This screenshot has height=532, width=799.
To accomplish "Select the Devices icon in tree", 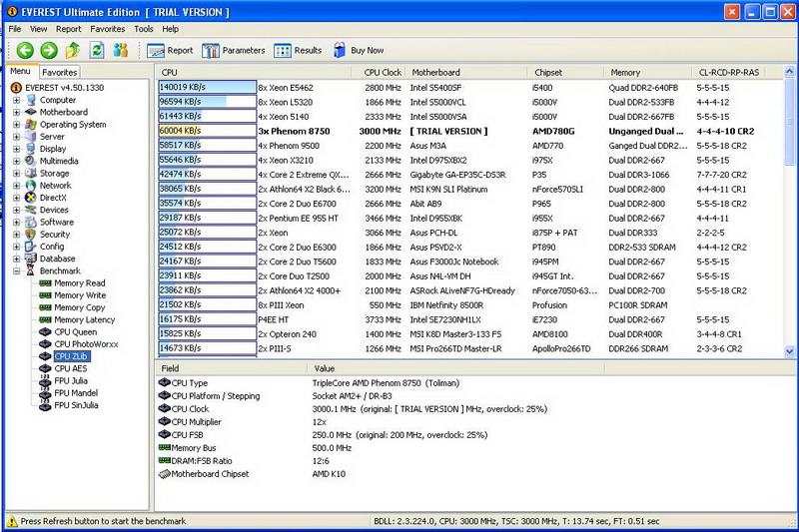I will click(31, 210).
